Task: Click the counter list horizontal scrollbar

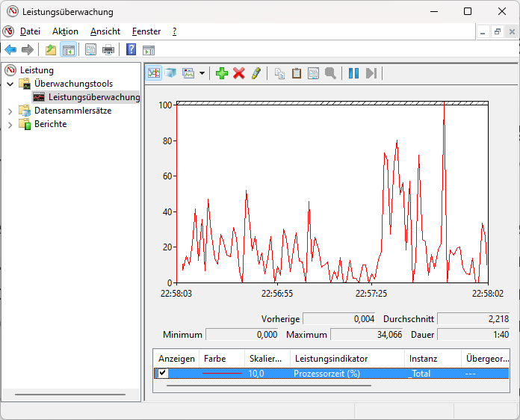Action: pyautogui.click(x=269, y=386)
